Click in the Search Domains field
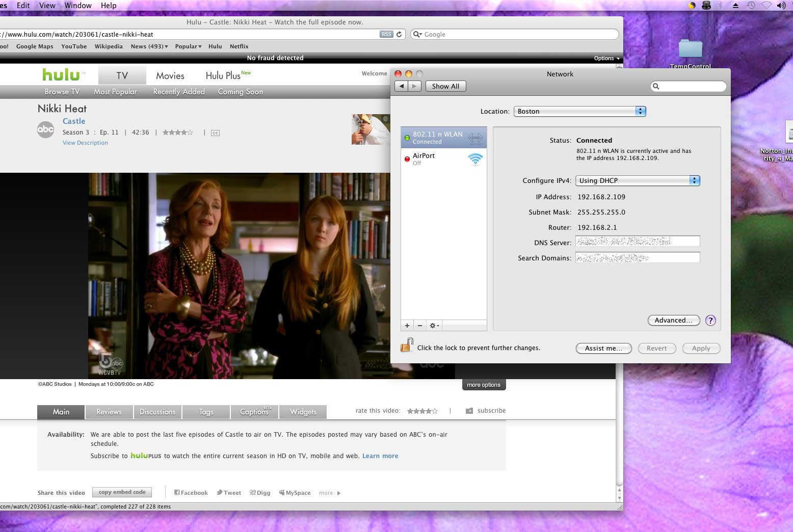 [638, 257]
